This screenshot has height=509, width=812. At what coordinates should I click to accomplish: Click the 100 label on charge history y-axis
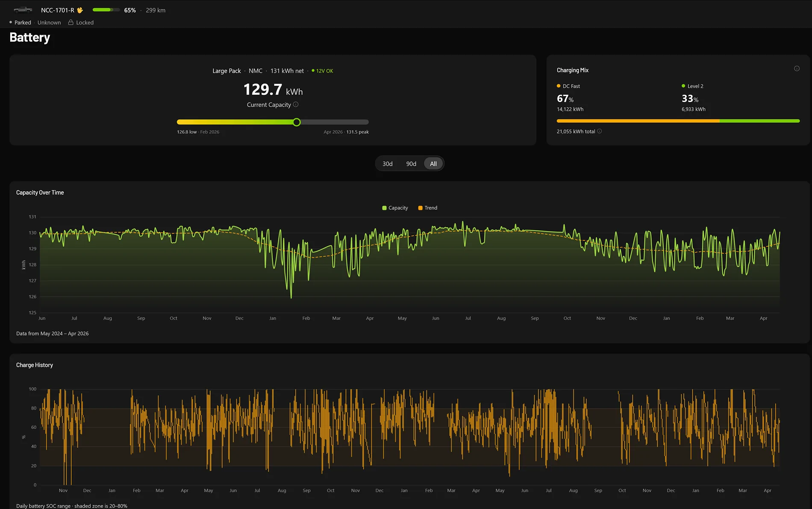32,389
